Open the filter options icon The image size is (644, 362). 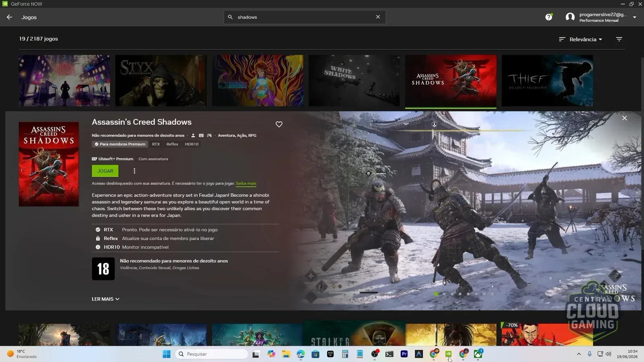click(x=619, y=39)
